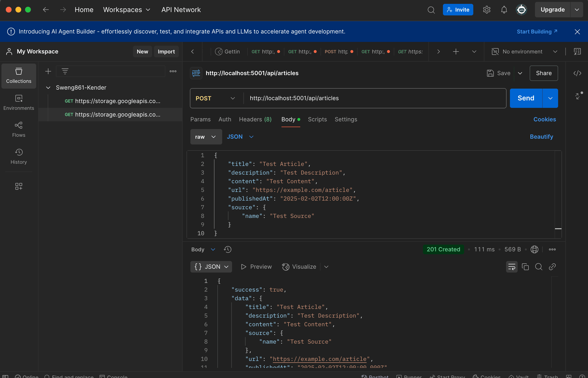Click the request URL input field
The height and width of the screenshot is (378, 588).
tap(374, 98)
